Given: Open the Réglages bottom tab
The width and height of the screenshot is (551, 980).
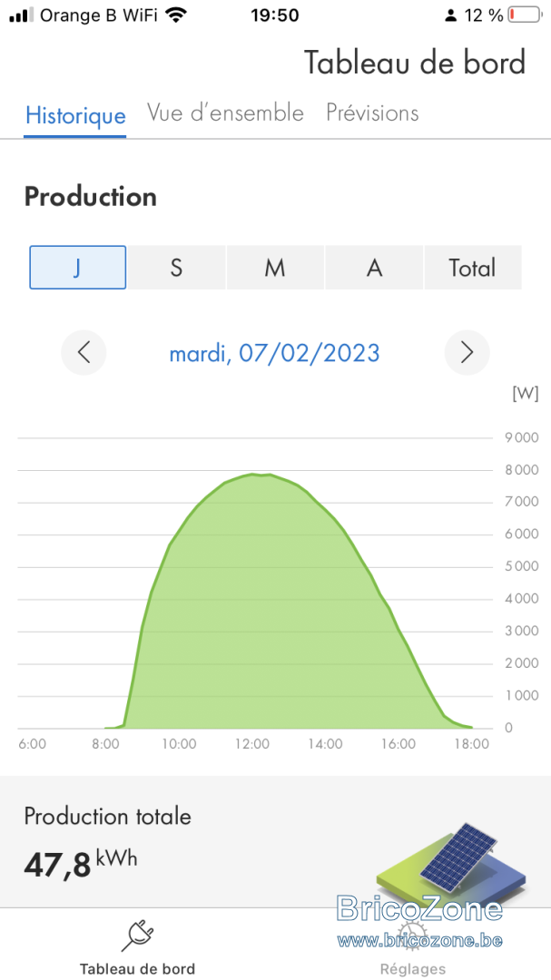Looking at the screenshot, I should click(413, 948).
